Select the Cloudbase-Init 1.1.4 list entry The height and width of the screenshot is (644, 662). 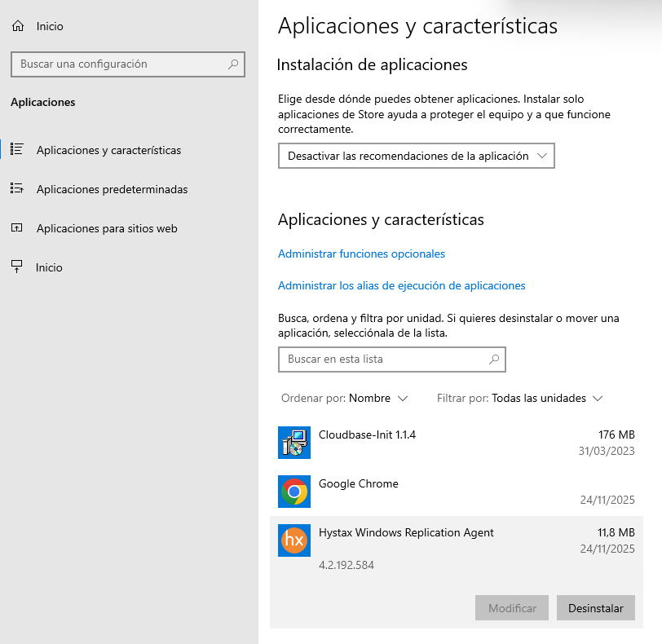[x=457, y=443]
